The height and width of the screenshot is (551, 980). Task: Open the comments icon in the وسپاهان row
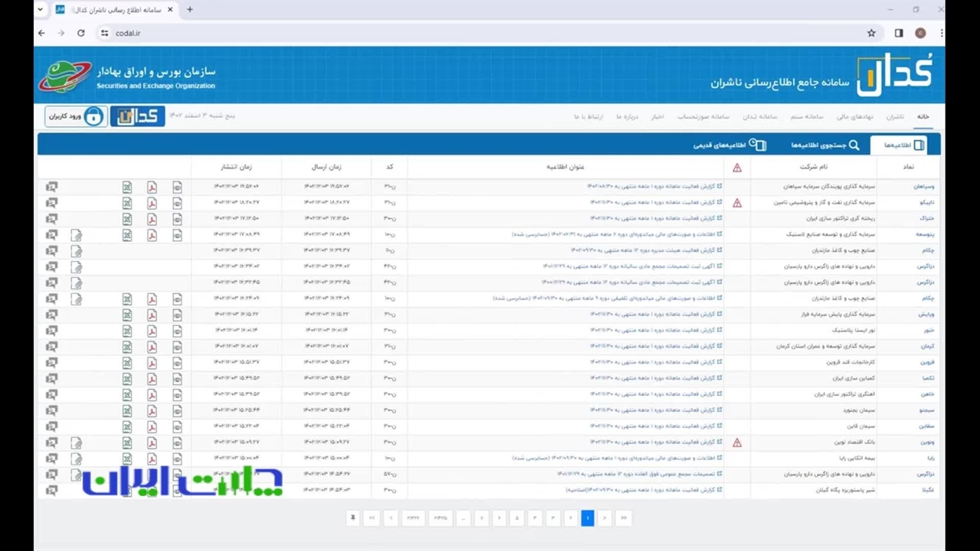click(x=51, y=187)
